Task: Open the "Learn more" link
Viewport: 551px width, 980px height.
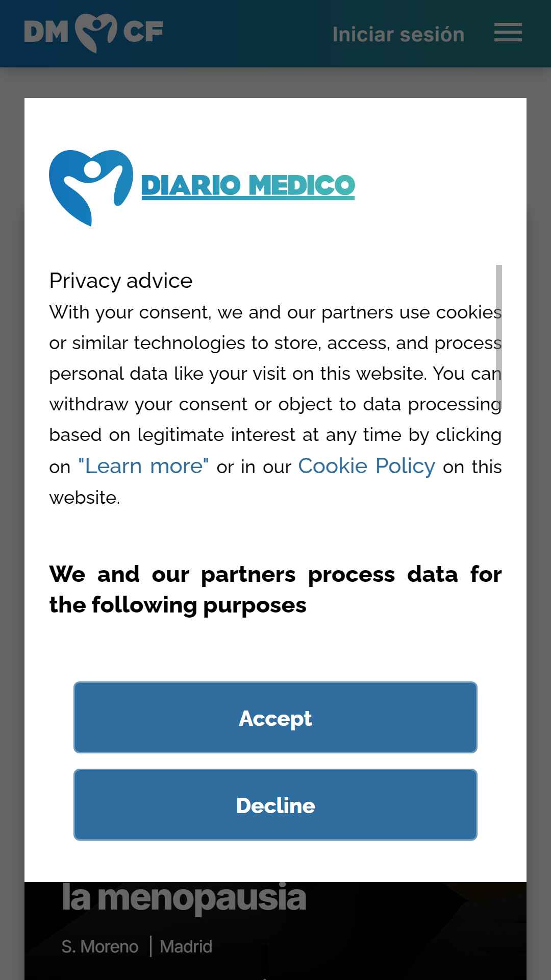Action: [143, 466]
